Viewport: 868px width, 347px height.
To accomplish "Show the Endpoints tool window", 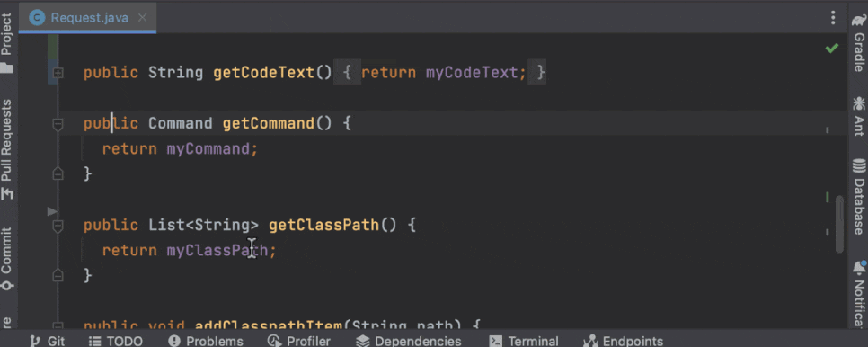I will click(x=624, y=341).
